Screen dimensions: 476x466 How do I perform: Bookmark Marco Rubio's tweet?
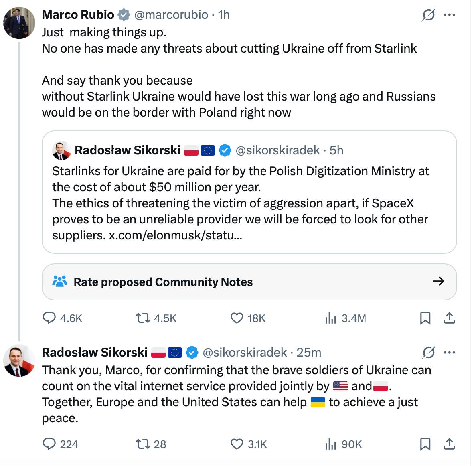[x=425, y=318]
